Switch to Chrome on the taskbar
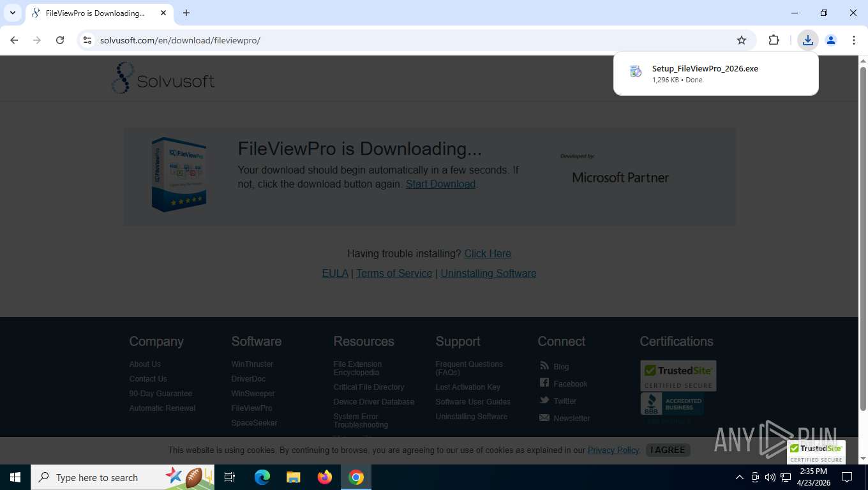The image size is (868, 490). pos(356,477)
